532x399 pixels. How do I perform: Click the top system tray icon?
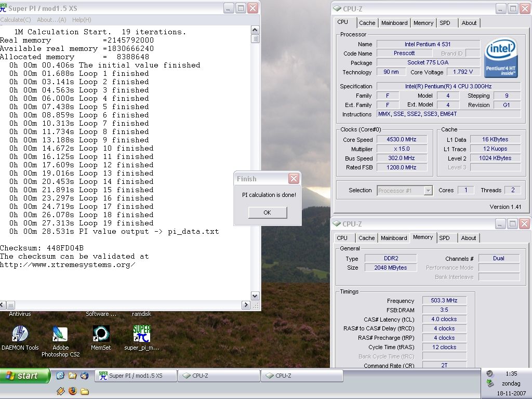489,374
